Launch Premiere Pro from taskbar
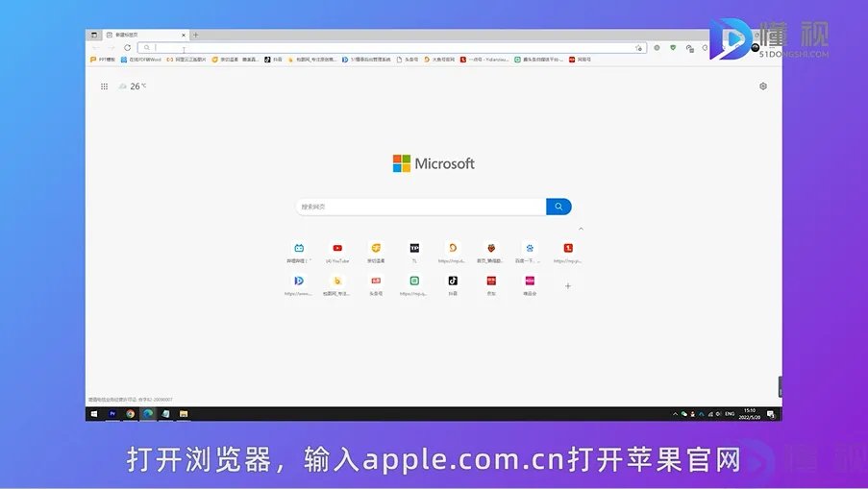The width and height of the screenshot is (868, 489). coord(112,414)
